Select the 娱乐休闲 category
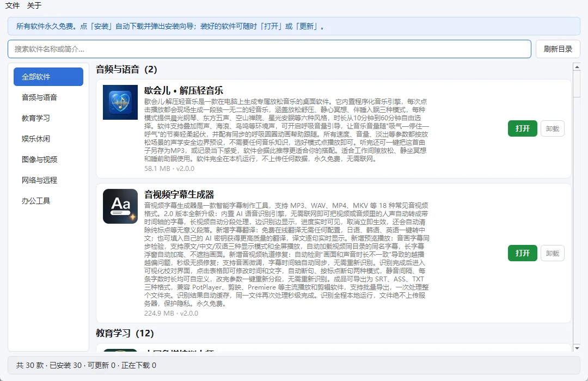588x381 pixels. point(48,139)
